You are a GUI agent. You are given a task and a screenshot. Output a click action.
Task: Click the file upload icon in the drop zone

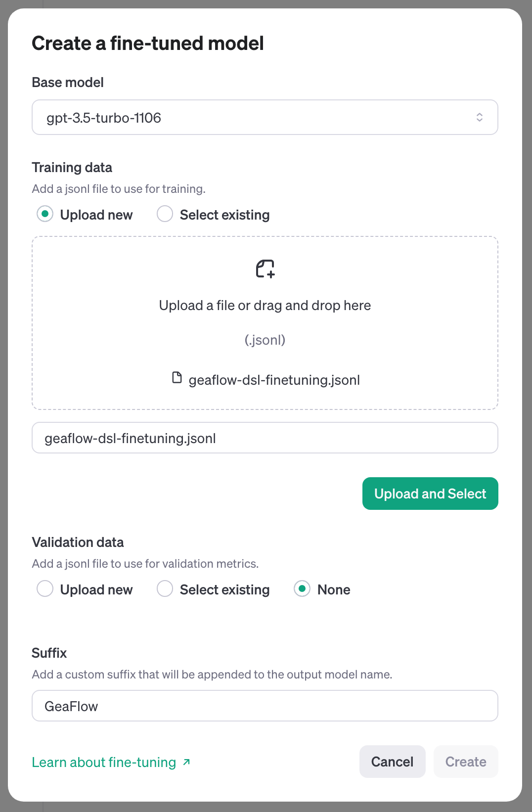(265, 269)
